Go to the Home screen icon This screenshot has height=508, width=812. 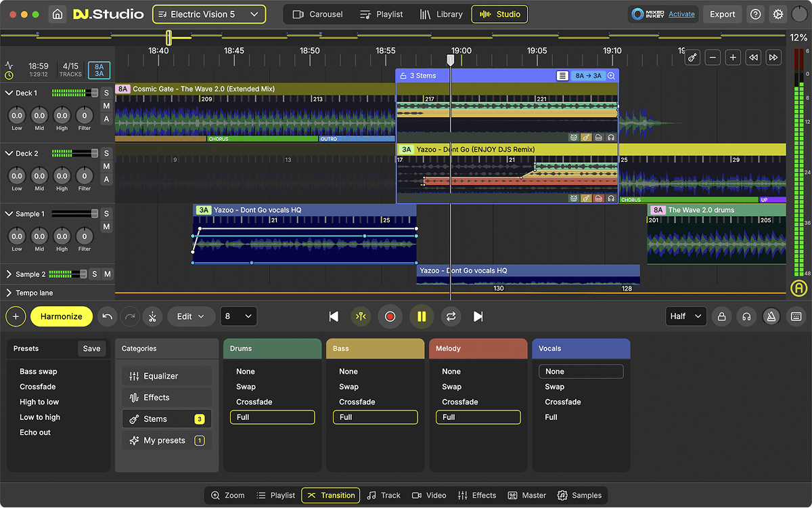(x=58, y=14)
